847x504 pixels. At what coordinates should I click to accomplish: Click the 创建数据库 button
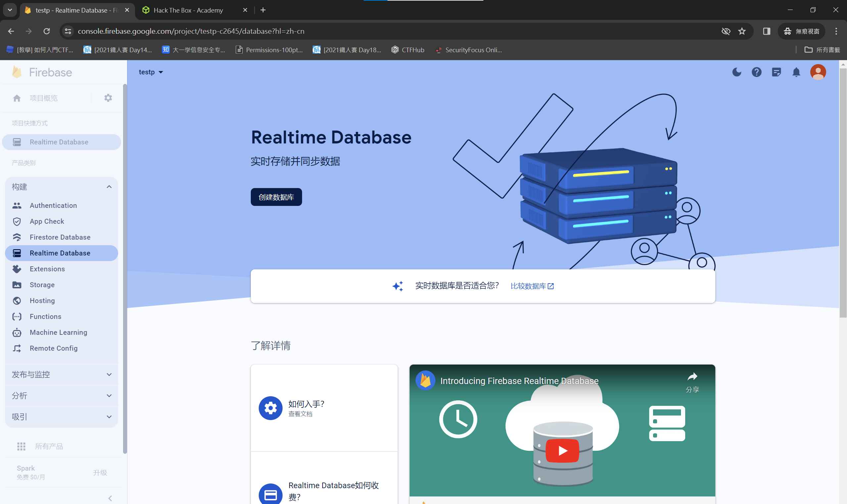[276, 197]
